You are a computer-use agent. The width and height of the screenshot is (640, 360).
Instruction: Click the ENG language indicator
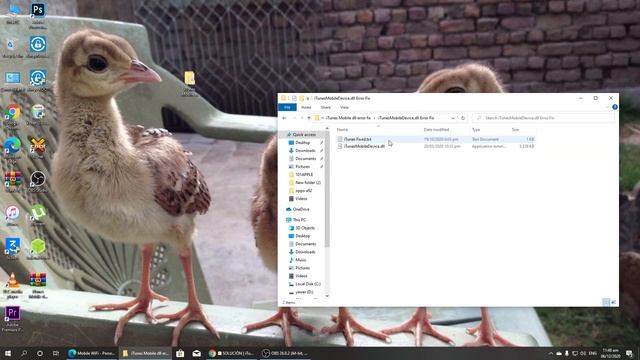coord(593,353)
